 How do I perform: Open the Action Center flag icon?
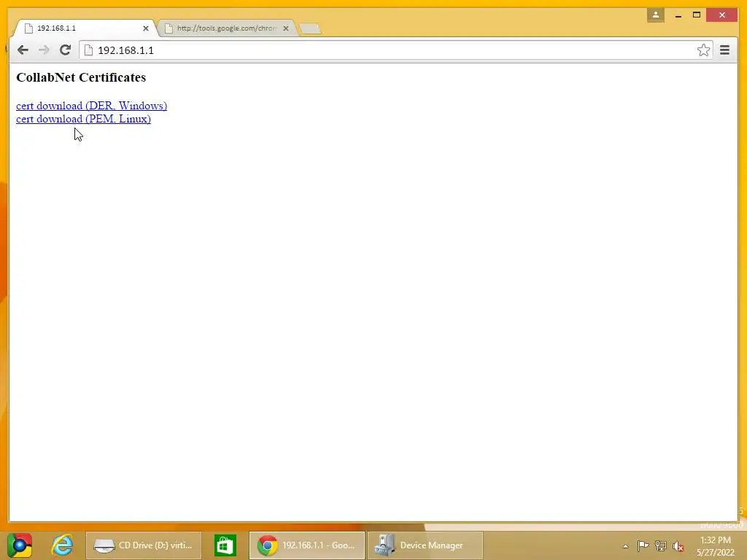point(643,545)
